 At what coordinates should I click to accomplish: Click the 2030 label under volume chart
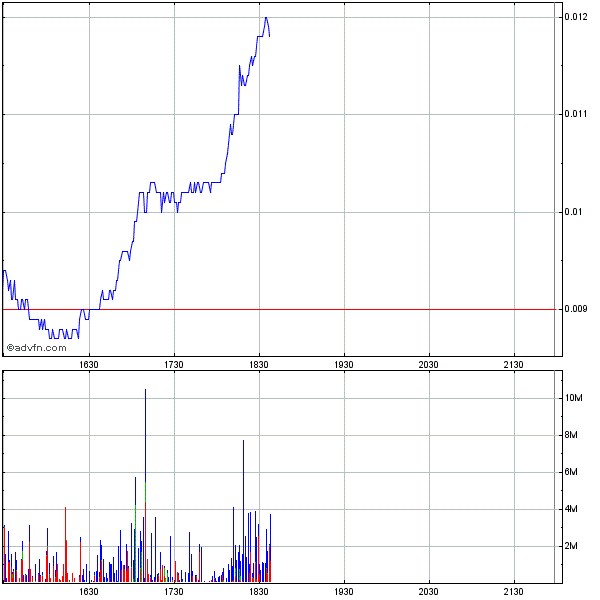(429, 592)
